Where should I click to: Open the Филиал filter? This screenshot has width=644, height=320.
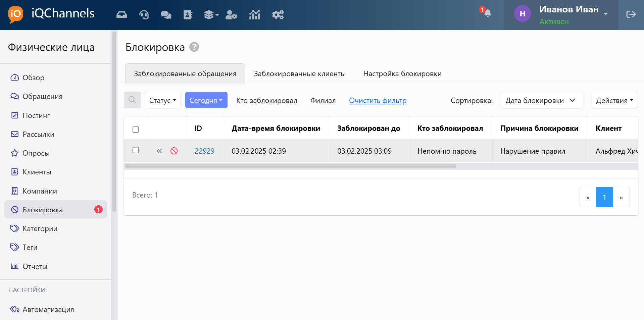coord(323,100)
